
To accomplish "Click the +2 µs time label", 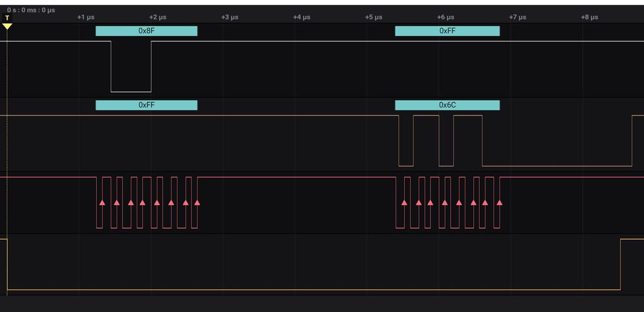I will click(158, 17).
